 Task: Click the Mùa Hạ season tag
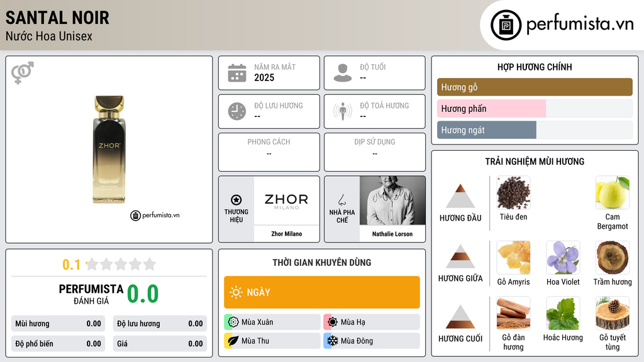371,322
